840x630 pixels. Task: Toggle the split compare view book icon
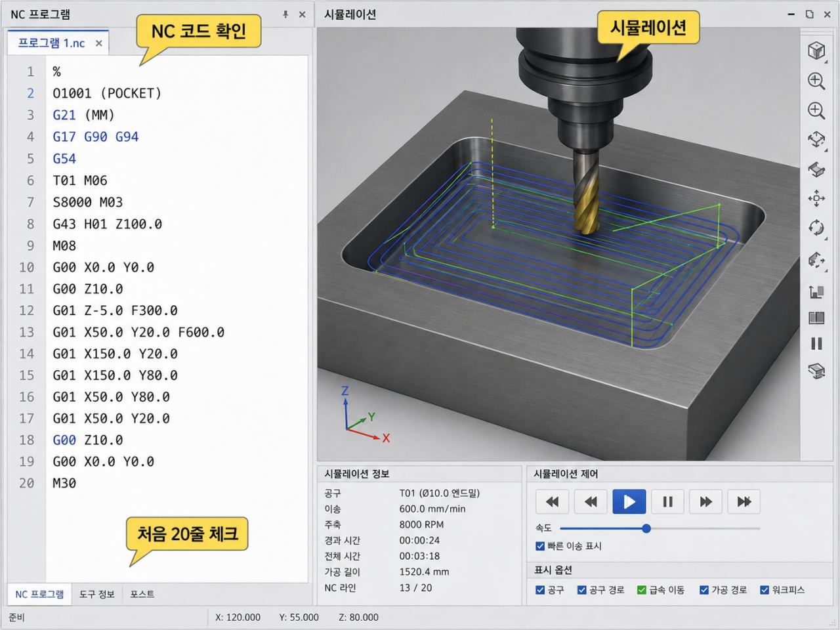(816, 318)
